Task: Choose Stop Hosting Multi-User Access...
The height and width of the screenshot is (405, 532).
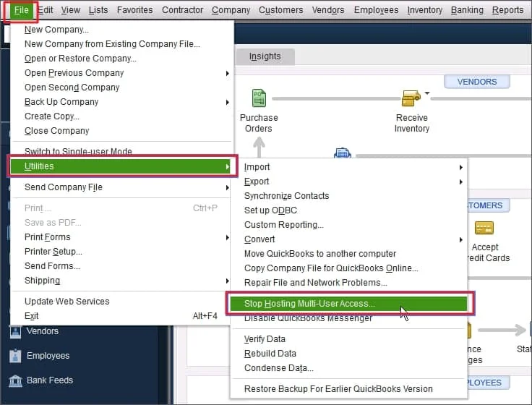Action: pyautogui.click(x=349, y=304)
